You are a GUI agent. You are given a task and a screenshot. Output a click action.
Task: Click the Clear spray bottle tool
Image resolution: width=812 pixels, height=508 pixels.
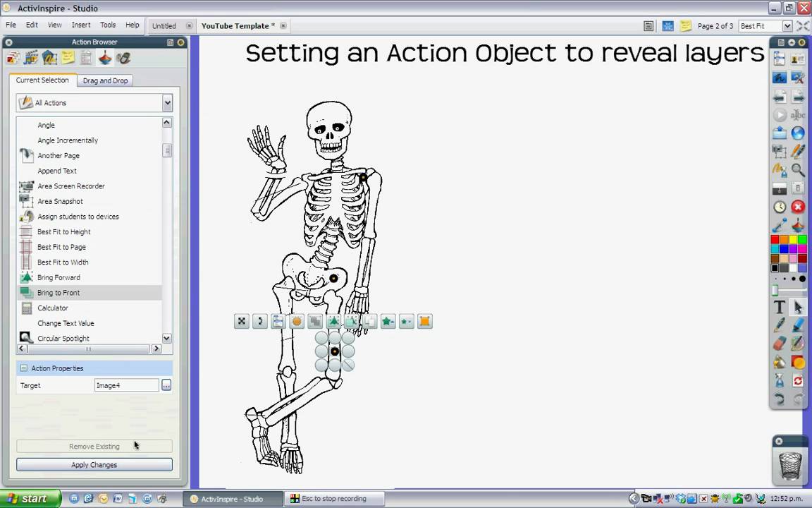click(780, 381)
